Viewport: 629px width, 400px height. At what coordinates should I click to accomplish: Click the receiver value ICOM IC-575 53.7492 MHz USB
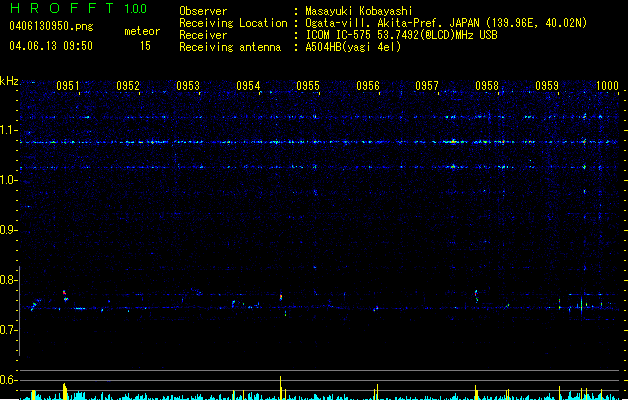pos(402,35)
